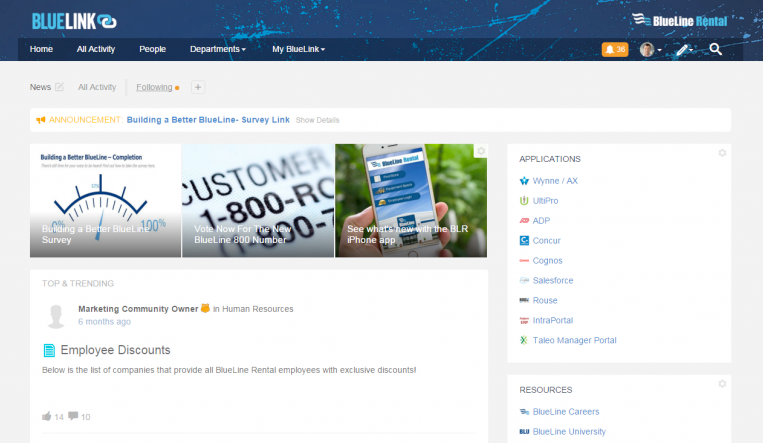Open the Concur link
Image resolution: width=763 pixels, height=443 pixels.
point(546,240)
